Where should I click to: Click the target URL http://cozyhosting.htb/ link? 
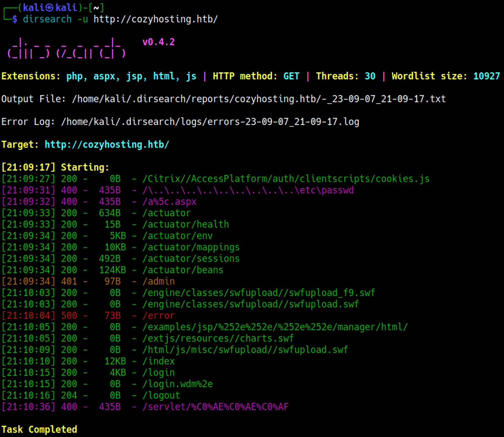(107, 144)
